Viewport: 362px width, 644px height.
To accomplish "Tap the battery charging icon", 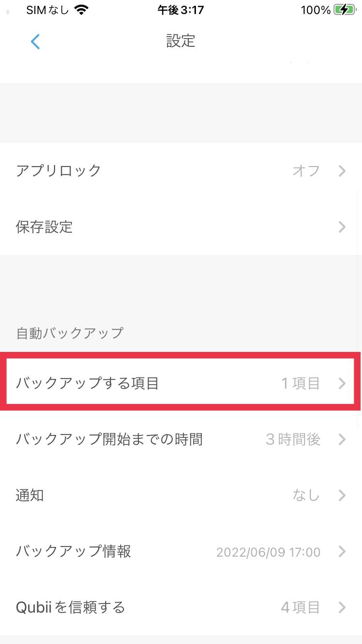I will pyautogui.click(x=344, y=10).
